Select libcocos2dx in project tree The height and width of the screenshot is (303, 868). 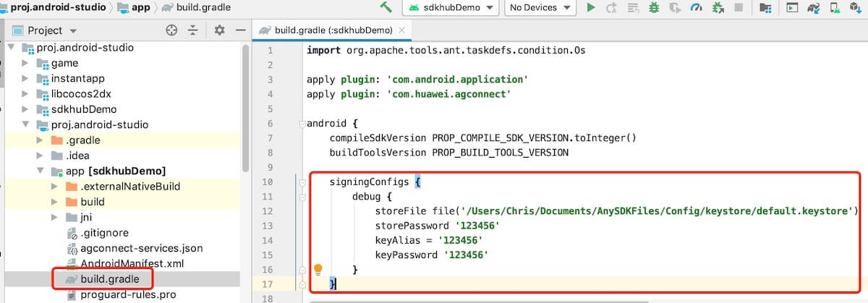pos(80,93)
